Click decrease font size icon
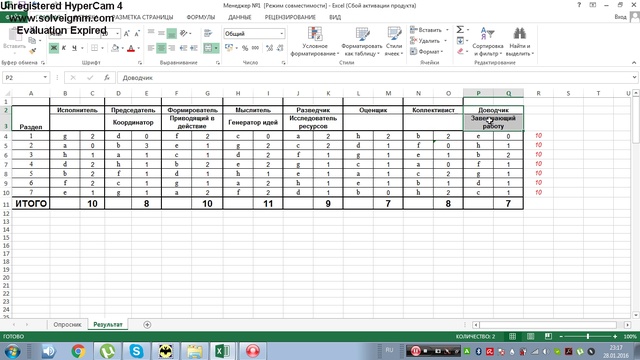Screen dimensions: 640x360 pos(137,33)
